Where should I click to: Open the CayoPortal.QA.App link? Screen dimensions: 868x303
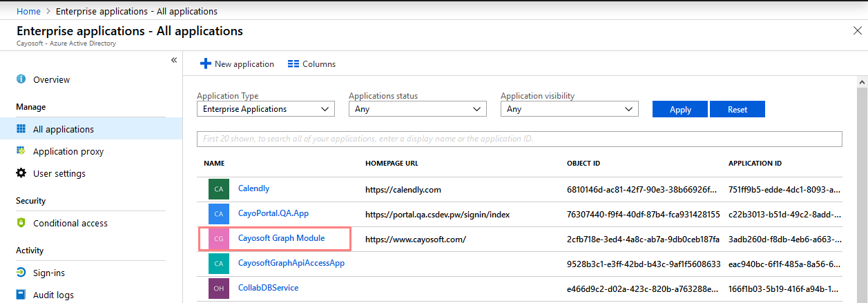coord(273,213)
